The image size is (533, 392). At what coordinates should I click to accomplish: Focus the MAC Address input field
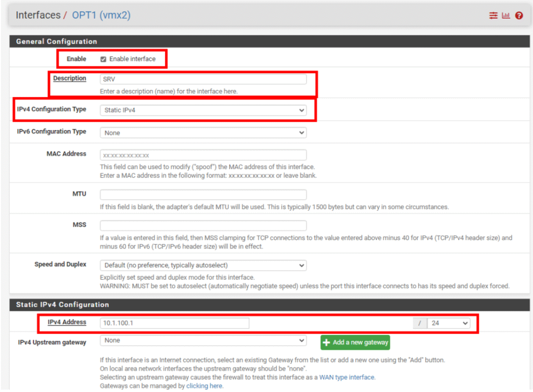203,155
